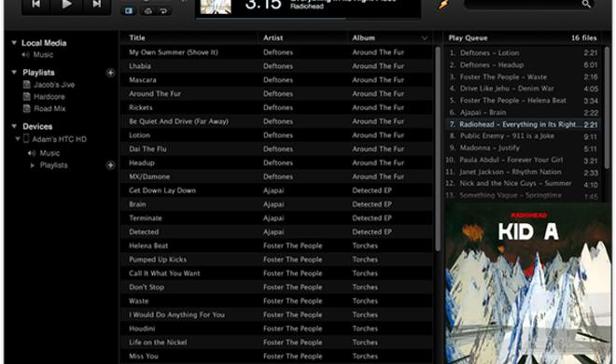Add a device playlist with the lower plus icon
Image resolution: width=616 pixels, height=364 pixels.
[x=111, y=165]
